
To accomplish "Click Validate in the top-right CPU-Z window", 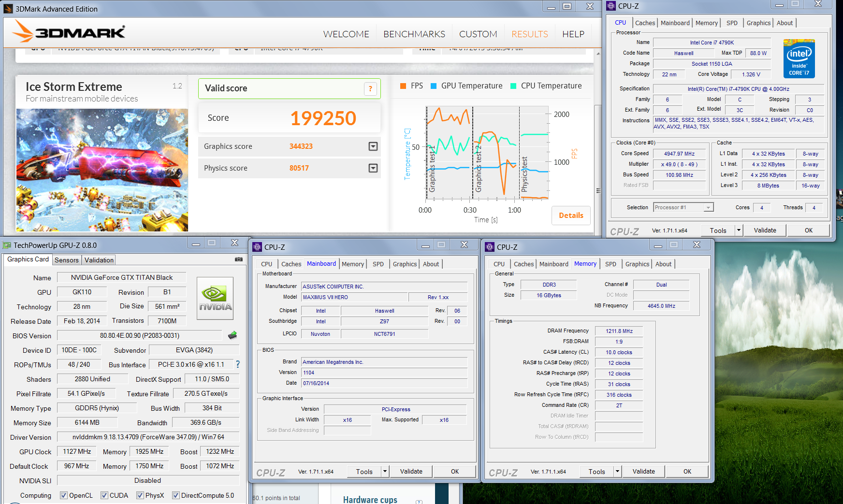I will click(765, 230).
